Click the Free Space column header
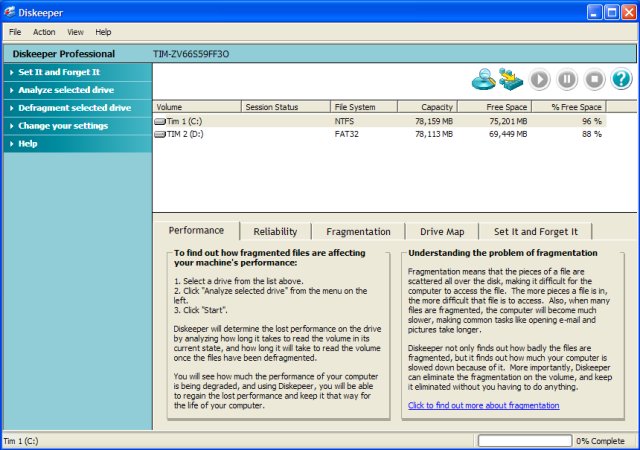The height and width of the screenshot is (450, 640). click(x=494, y=107)
